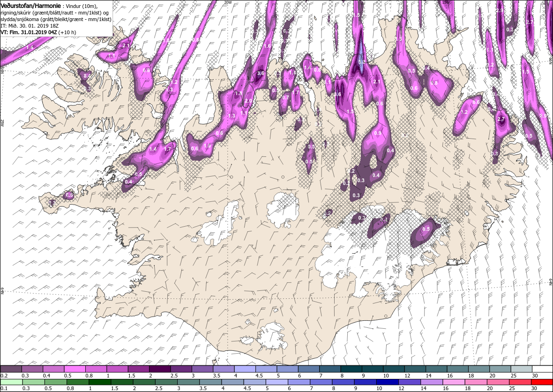Click the darkest green lower swatch labeled 1
This screenshot has width=553, height=392.
tap(100, 382)
